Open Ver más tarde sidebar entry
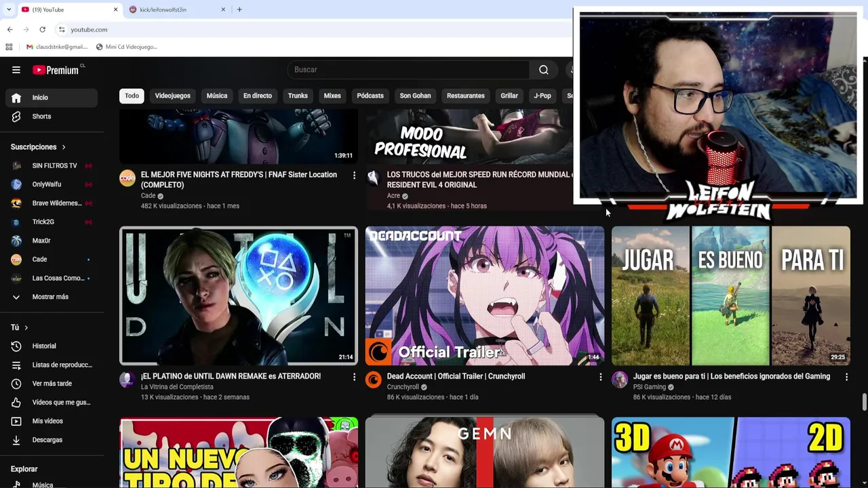Screen dimensions: 868x488 [x=52, y=384]
